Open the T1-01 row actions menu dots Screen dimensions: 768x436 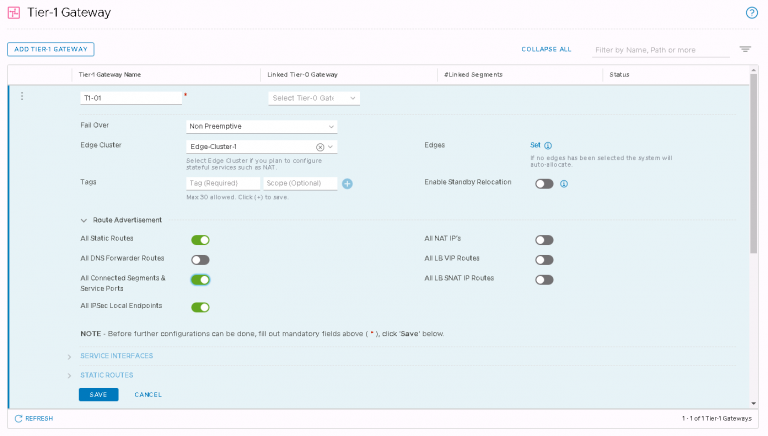22,97
